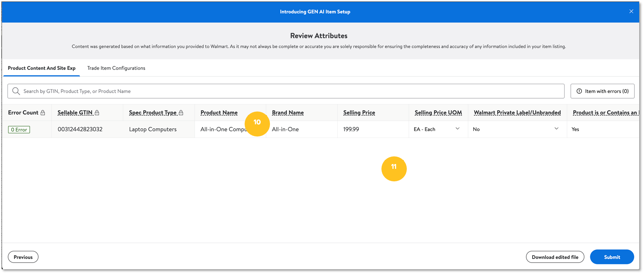Switch to Trade Item Configurations tab
Image resolution: width=644 pixels, height=274 pixels.
(x=116, y=68)
